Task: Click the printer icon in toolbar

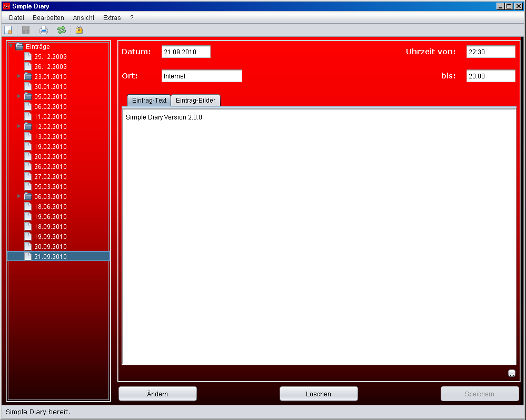Action: point(44,30)
